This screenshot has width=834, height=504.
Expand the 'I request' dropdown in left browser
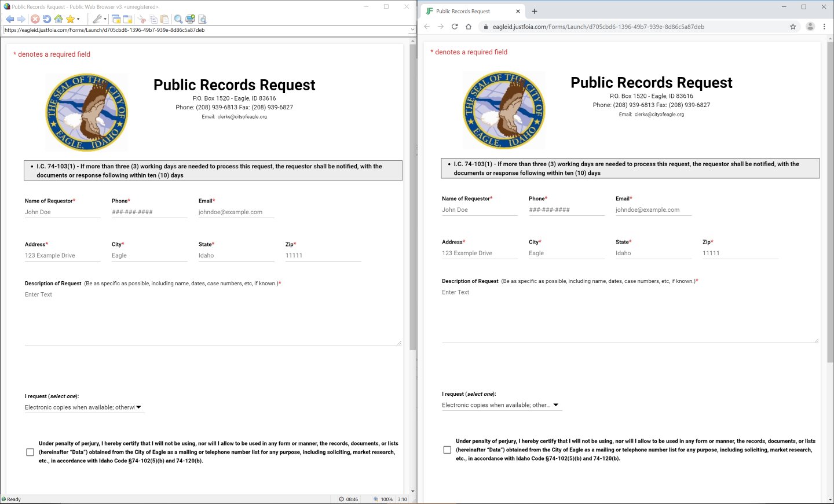pyautogui.click(x=84, y=407)
